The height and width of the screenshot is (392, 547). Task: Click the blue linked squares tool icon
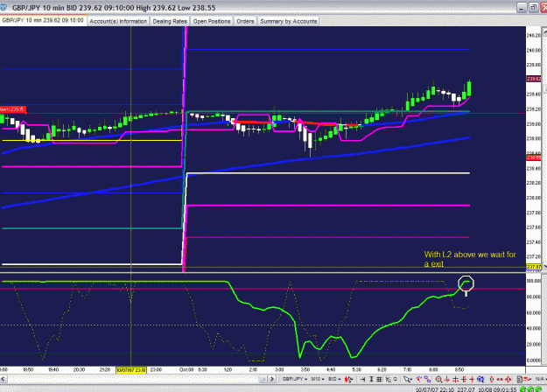(427, 379)
